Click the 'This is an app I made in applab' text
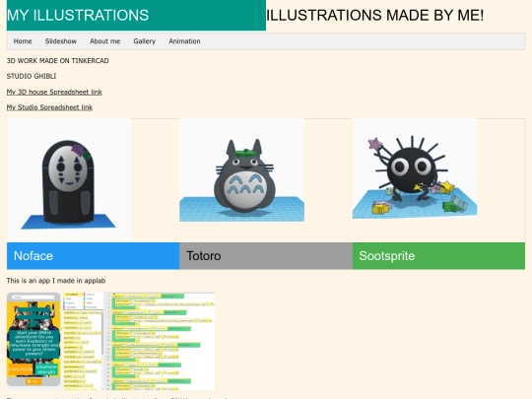 pyautogui.click(x=56, y=281)
